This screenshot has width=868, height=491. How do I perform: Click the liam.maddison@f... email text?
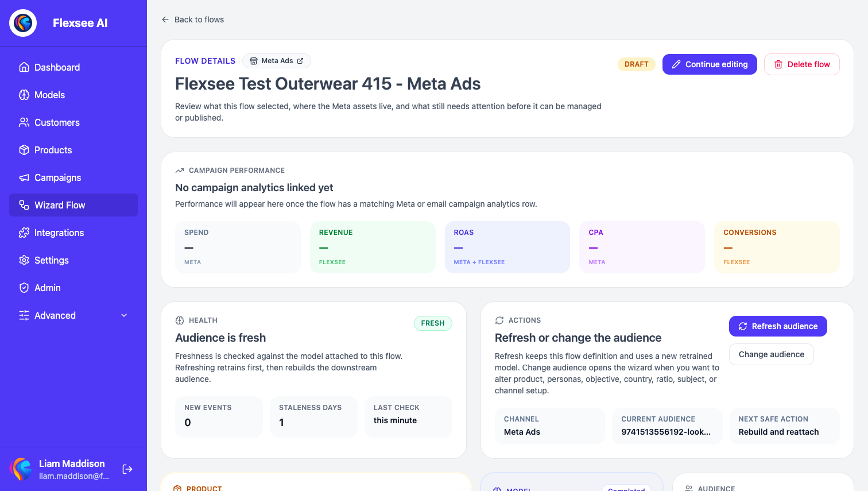pyautogui.click(x=74, y=476)
